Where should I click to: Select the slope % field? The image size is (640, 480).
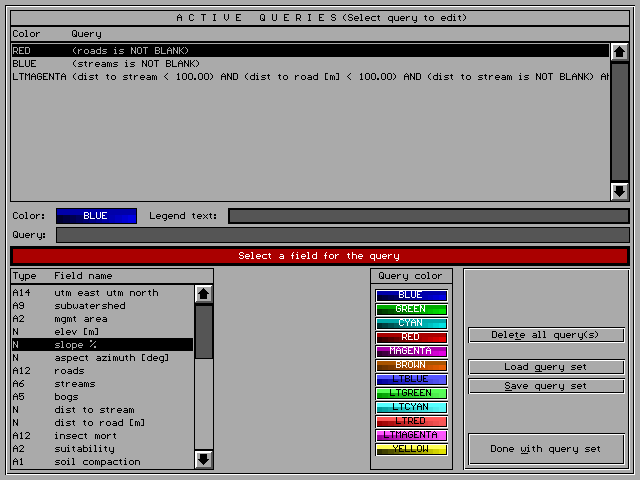tap(102, 345)
